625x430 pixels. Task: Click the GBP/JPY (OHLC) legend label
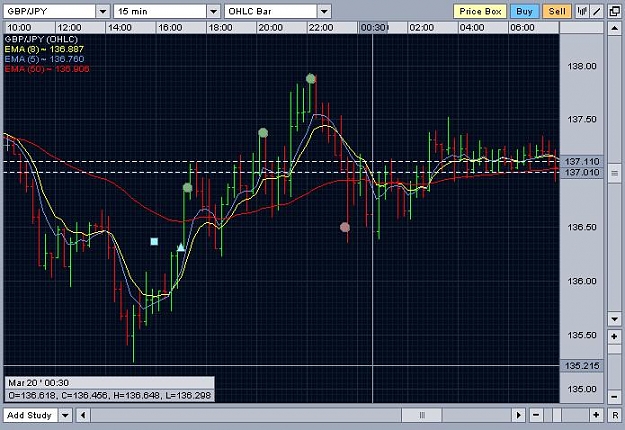pyautogui.click(x=41, y=39)
